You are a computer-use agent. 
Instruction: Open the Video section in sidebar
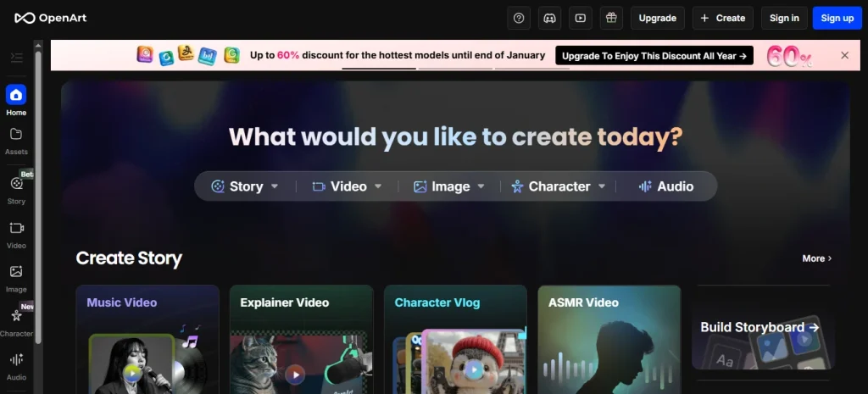[16, 233]
